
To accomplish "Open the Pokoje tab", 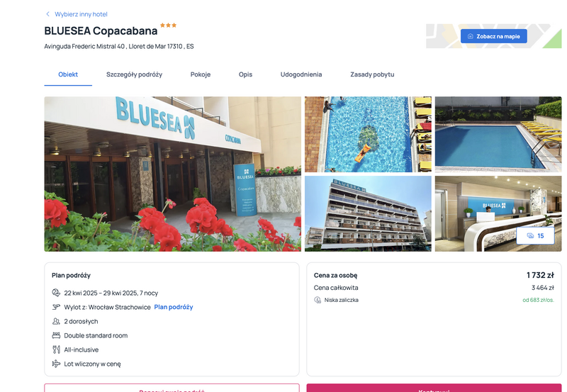I will [201, 74].
